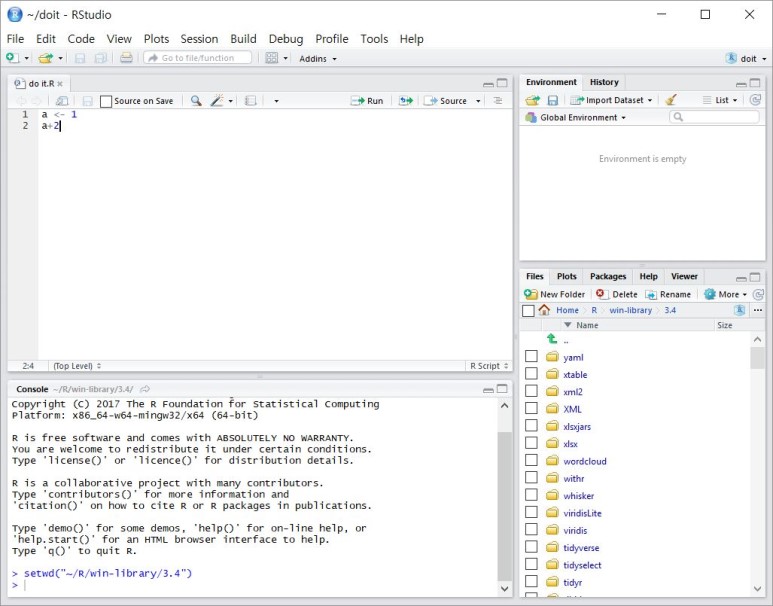Click the Home icon in Files path
This screenshot has width=773, height=606.
coord(544,310)
